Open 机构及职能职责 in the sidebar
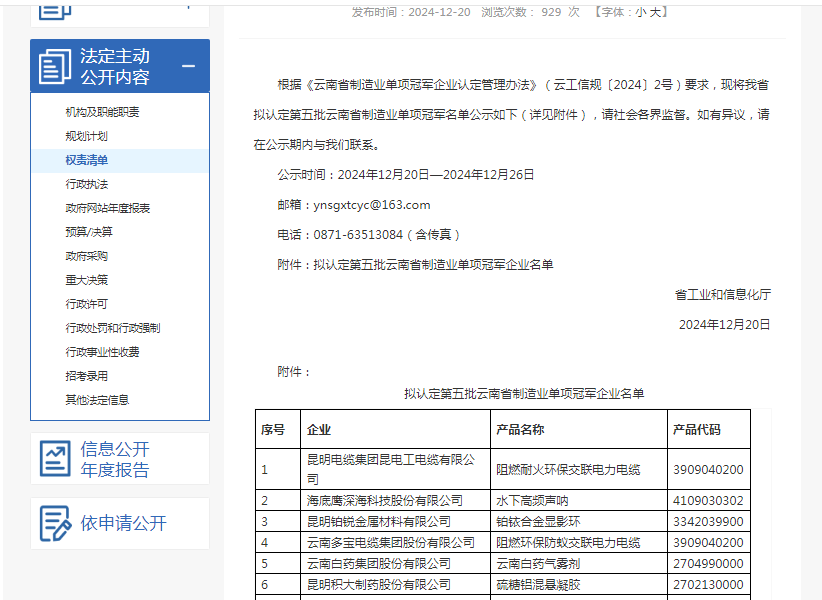This screenshot has width=822, height=600. (102, 112)
